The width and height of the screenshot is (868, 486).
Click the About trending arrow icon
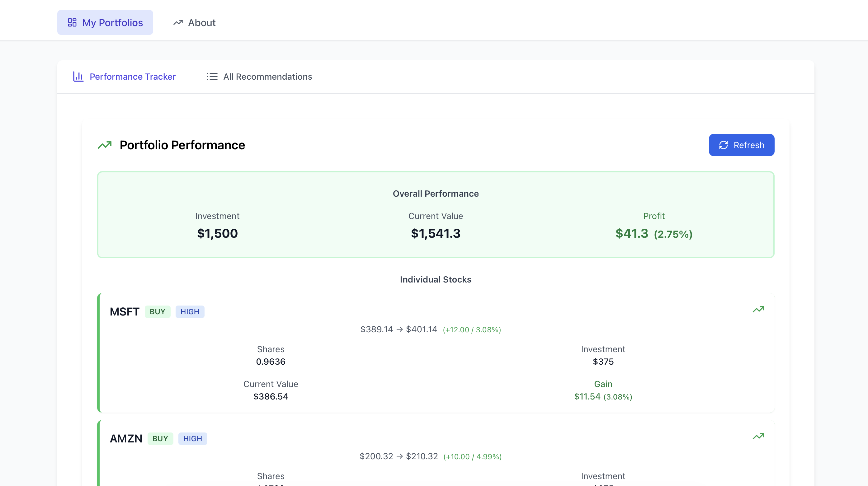(x=178, y=23)
